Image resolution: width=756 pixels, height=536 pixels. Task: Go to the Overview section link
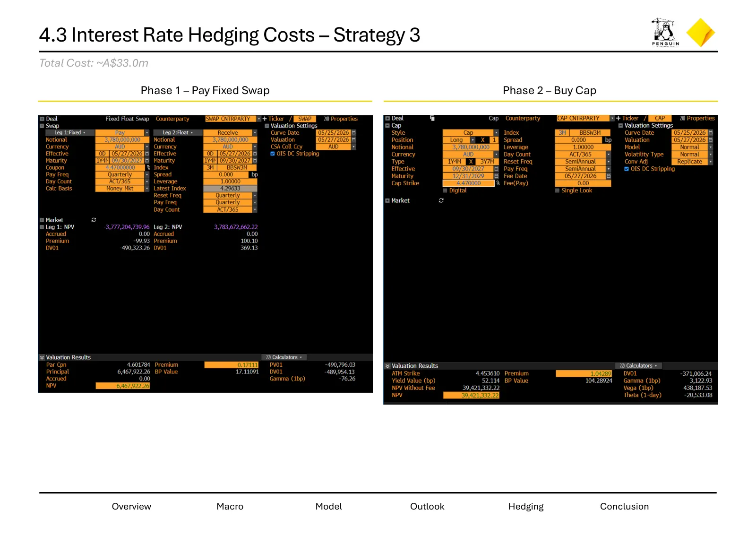[131, 506]
